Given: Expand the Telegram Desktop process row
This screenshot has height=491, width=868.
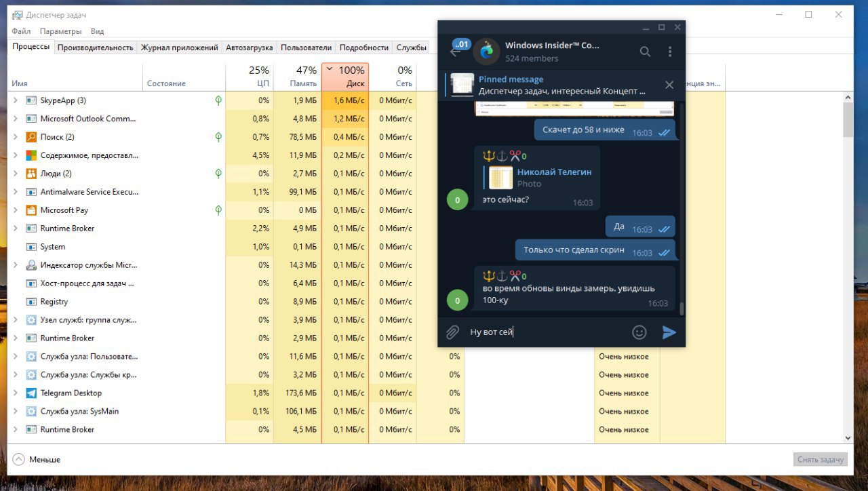Looking at the screenshot, I should pyautogui.click(x=16, y=393).
